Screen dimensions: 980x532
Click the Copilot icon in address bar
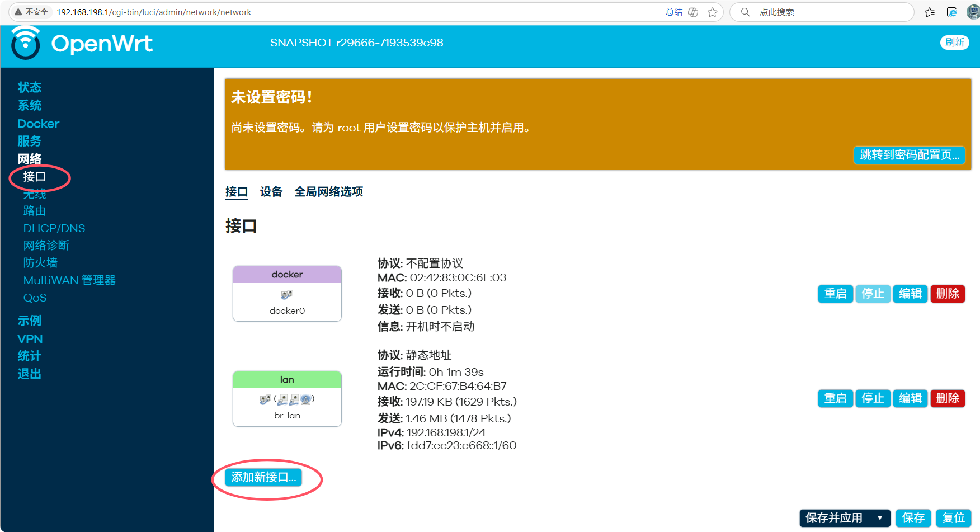pos(693,12)
